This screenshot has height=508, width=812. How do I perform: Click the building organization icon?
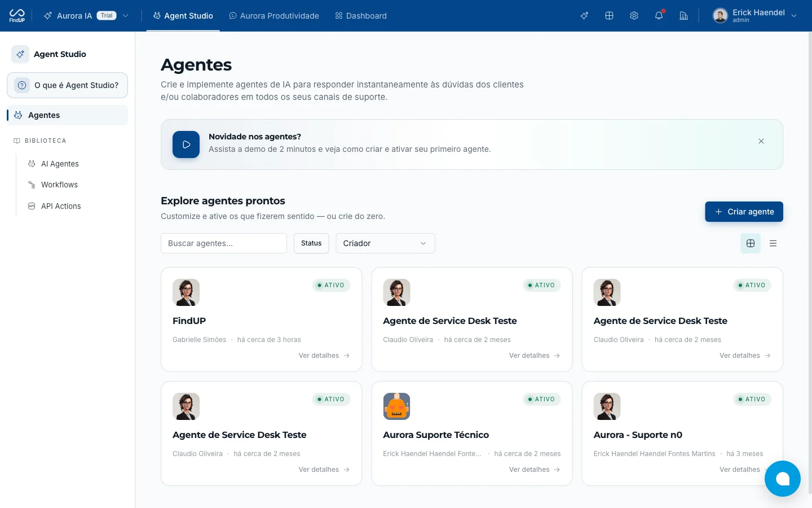click(x=683, y=16)
